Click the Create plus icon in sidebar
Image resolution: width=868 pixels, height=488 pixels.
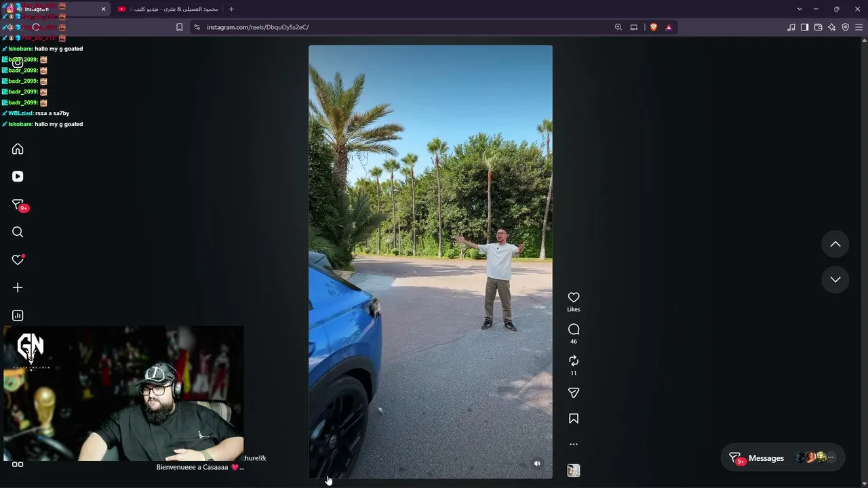pos(18,287)
